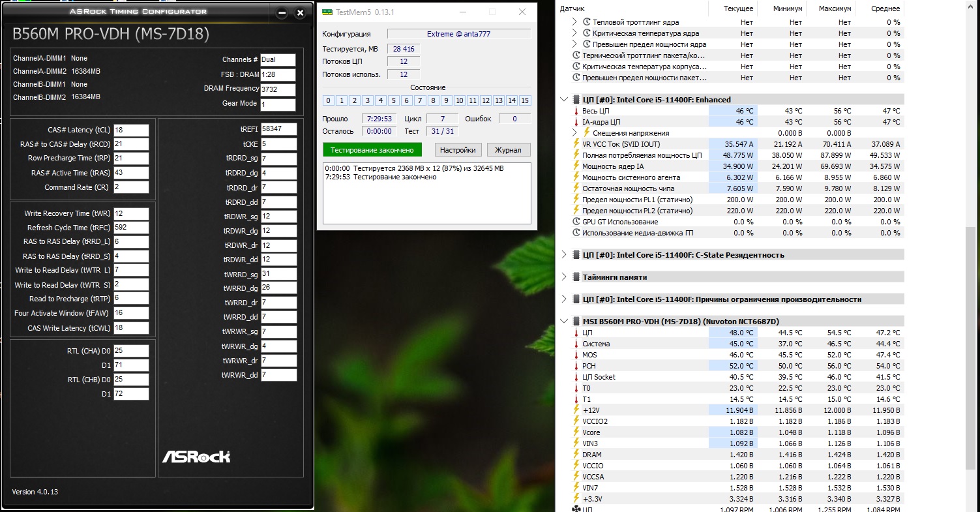The width and height of the screenshot is (980, 512).
Task: Click thermometer icon beside "Весь ЦП"
Action: 576,111
